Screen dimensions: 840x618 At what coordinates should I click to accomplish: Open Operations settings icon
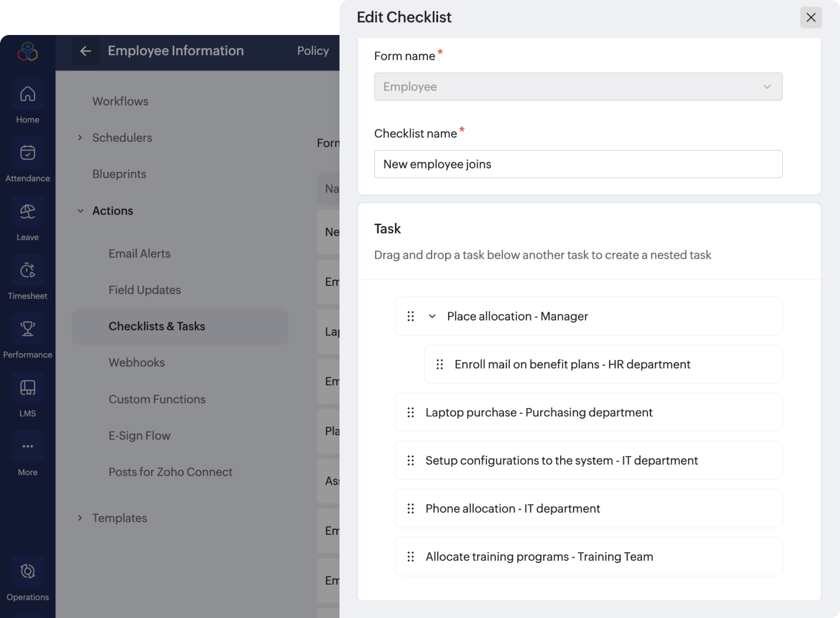(x=27, y=571)
